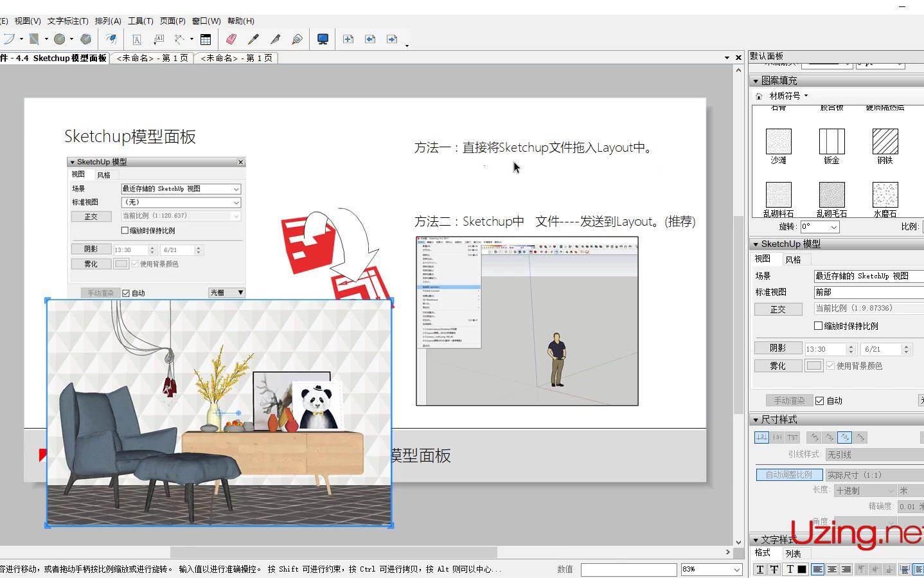Image resolution: width=924 pixels, height=578 pixels.
Task: Select the Split knife tool
Action: (275, 39)
